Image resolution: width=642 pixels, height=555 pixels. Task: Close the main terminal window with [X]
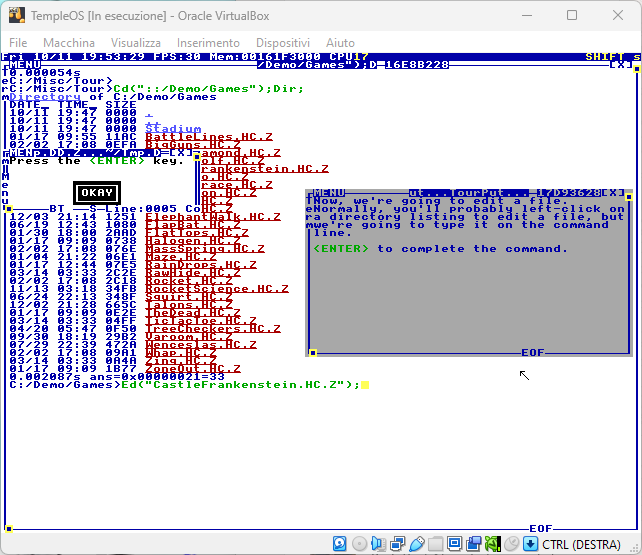[621, 65]
